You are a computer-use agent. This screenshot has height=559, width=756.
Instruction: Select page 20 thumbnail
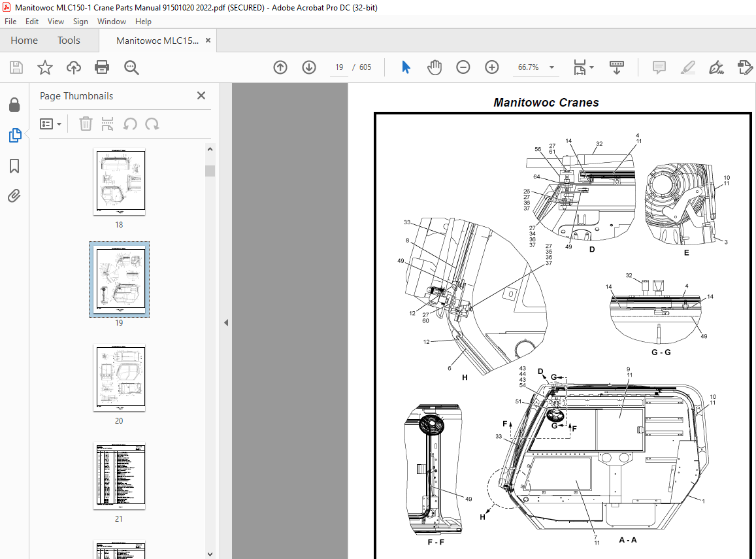(x=120, y=378)
